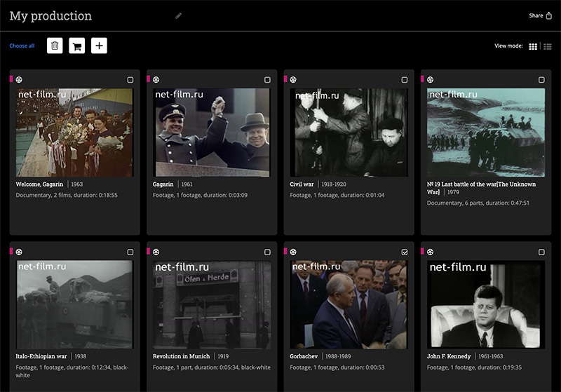This screenshot has height=392, width=561.
Task: Tick the John F. Kennedy card checkbox
Action: point(541,252)
